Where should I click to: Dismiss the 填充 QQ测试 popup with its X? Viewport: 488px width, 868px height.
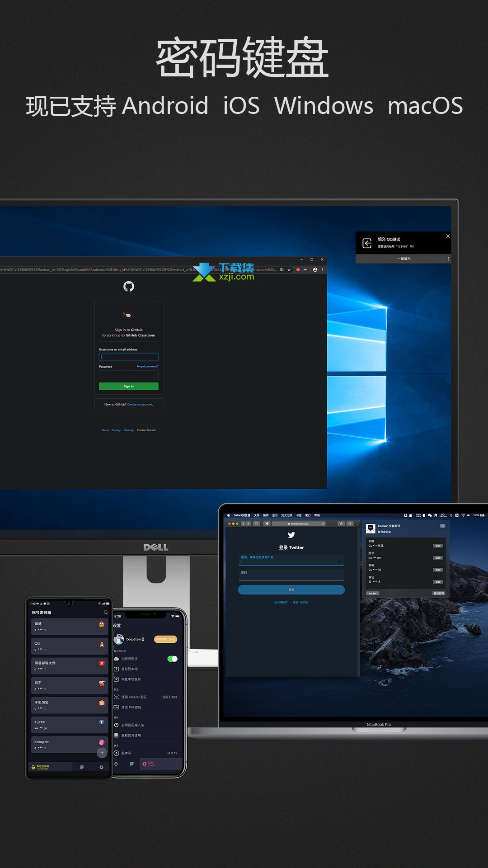(x=448, y=236)
